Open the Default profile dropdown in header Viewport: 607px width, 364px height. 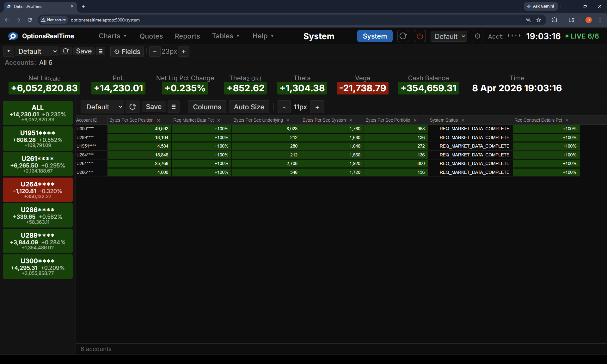tap(449, 36)
